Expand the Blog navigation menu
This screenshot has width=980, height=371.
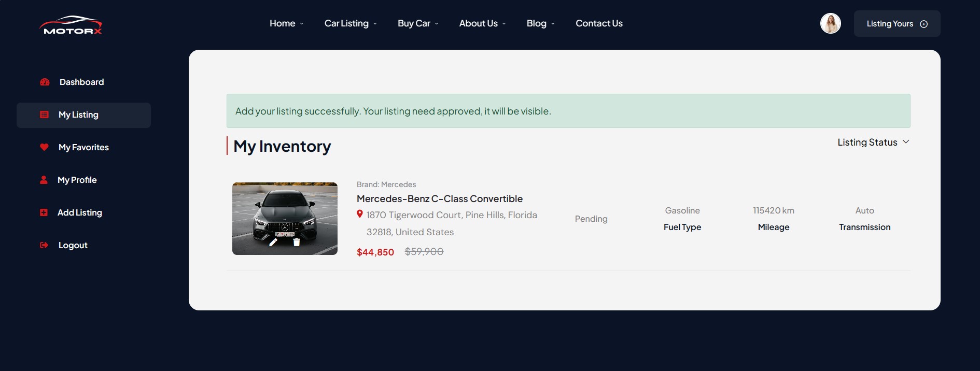(541, 23)
